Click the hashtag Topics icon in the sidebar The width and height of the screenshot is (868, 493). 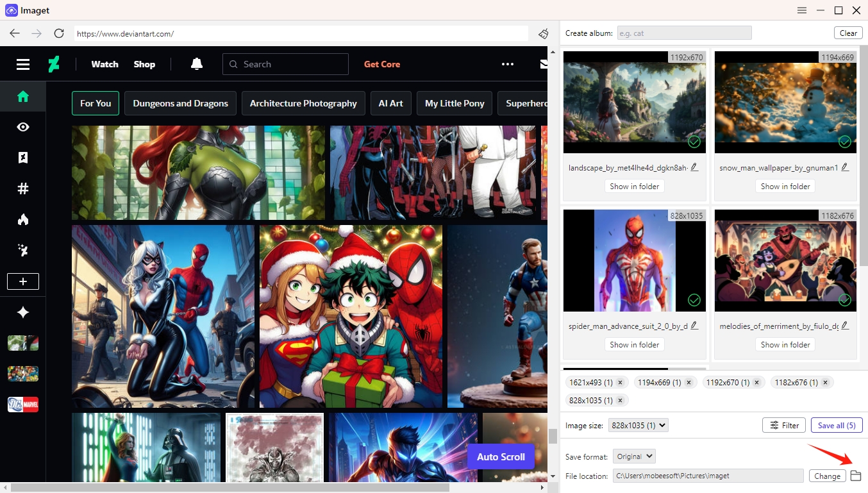pyautogui.click(x=22, y=188)
